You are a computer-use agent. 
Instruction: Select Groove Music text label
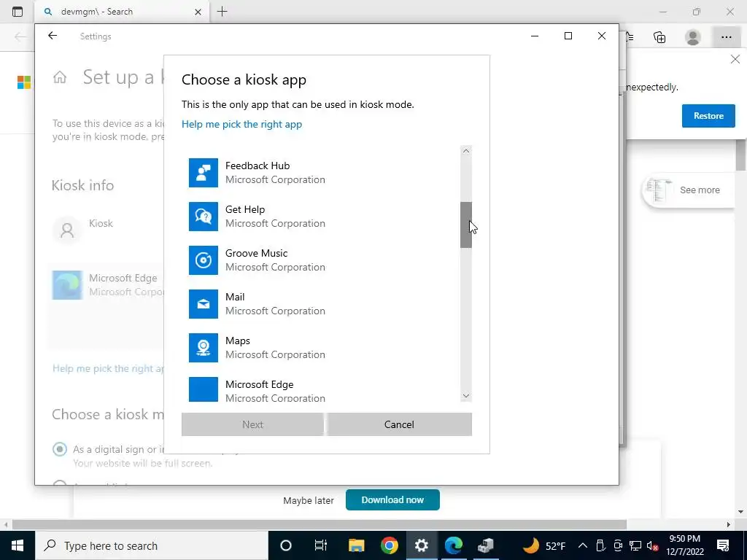coord(256,253)
